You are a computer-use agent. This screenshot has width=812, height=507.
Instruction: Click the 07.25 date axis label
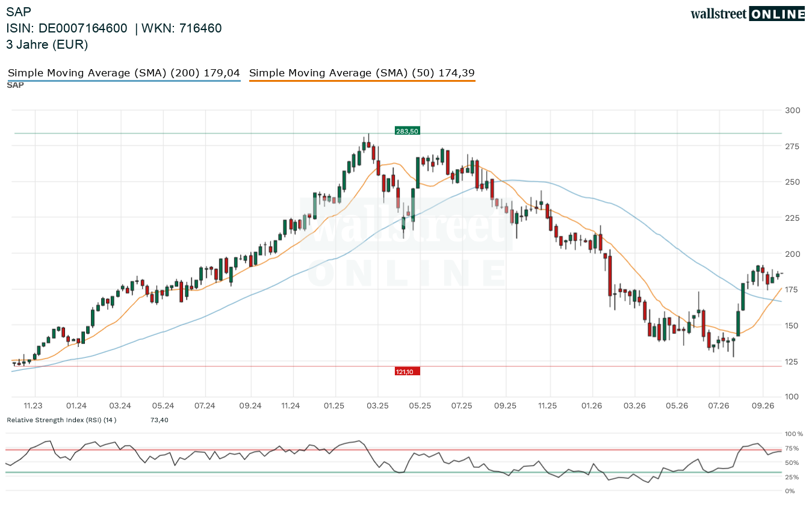pos(462,406)
